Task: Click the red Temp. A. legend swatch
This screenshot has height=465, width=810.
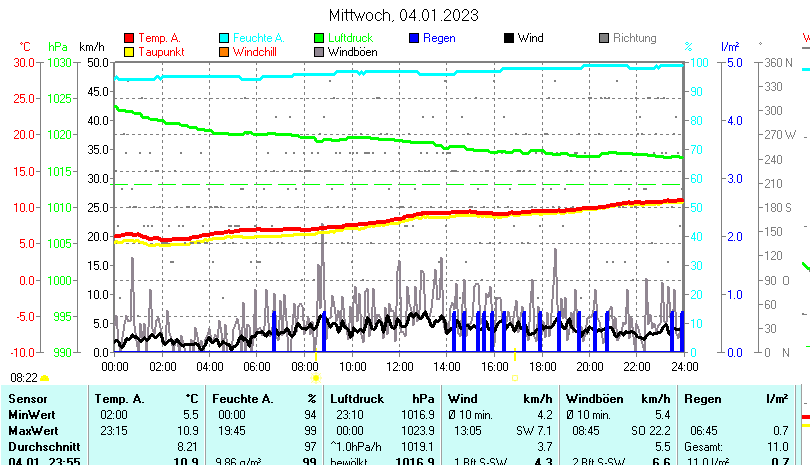Action: [128, 39]
